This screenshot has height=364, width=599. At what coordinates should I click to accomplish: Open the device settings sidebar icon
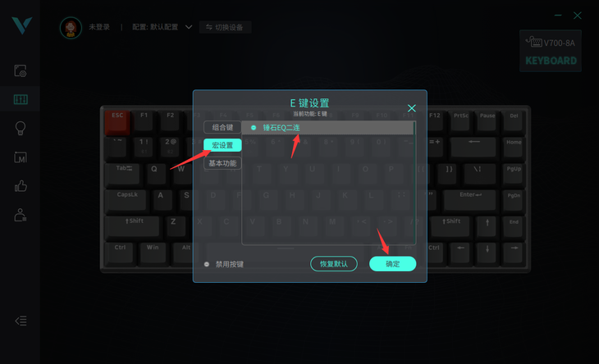click(x=21, y=71)
